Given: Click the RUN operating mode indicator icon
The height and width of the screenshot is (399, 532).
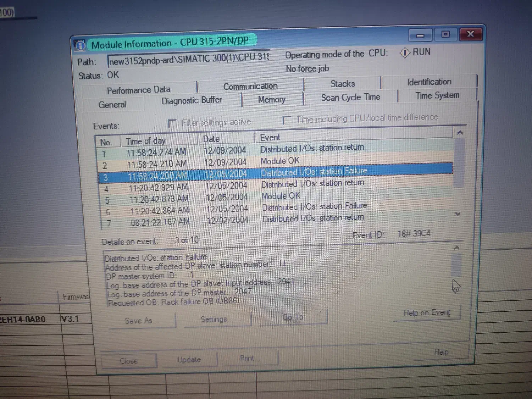Looking at the screenshot, I should (404, 53).
